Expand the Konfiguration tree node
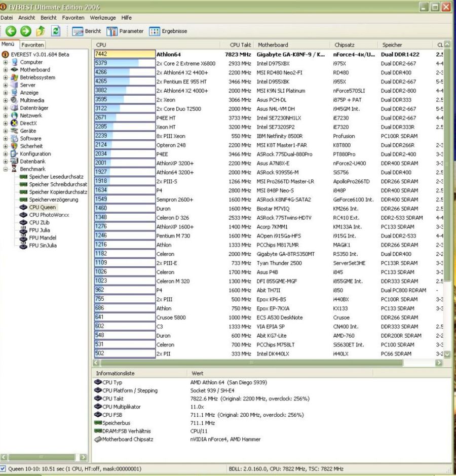Screen dimensions: 456x476 [6, 154]
